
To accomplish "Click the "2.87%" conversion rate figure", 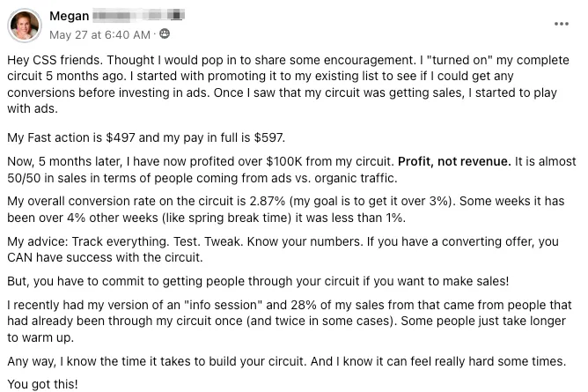I will [x=267, y=201].
